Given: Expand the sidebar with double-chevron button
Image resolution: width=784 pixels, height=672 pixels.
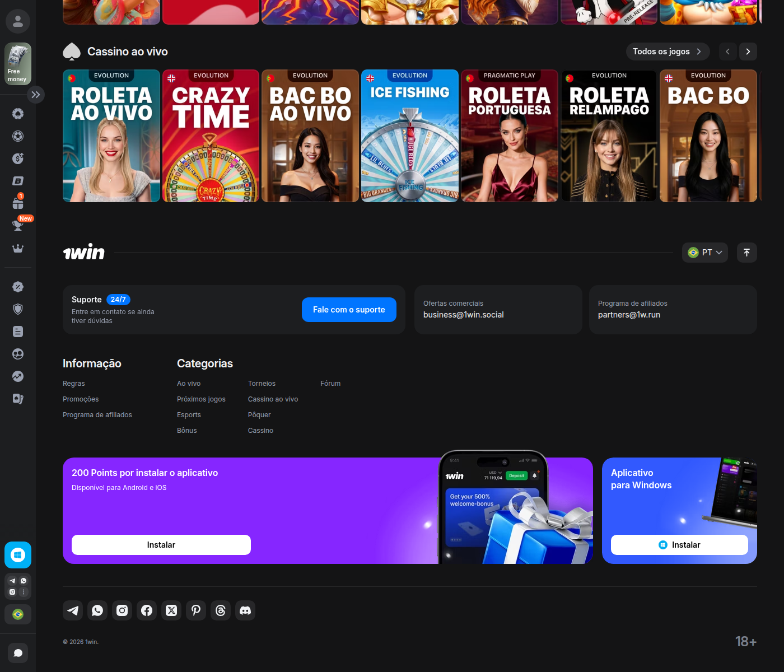Looking at the screenshot, I should tap(36, 95).
